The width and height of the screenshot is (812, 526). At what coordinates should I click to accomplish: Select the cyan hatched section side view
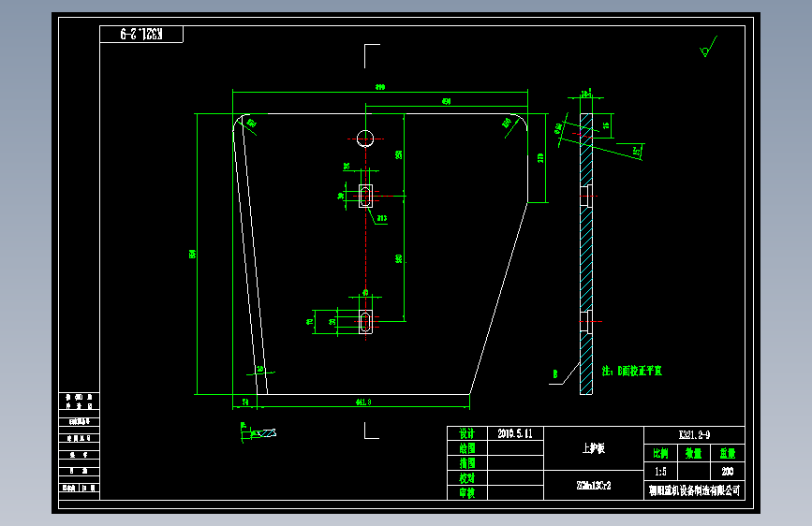click(x=586, y=254)
